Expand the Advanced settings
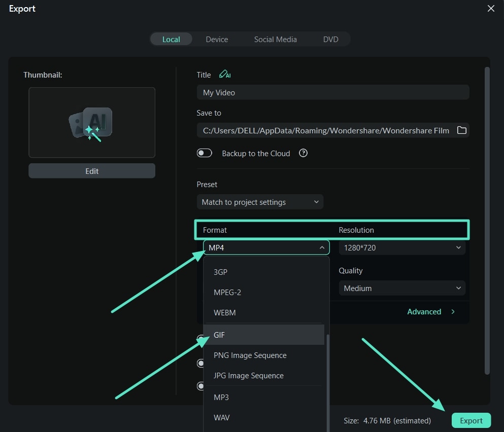504x432 pixels. pos(429,311)
